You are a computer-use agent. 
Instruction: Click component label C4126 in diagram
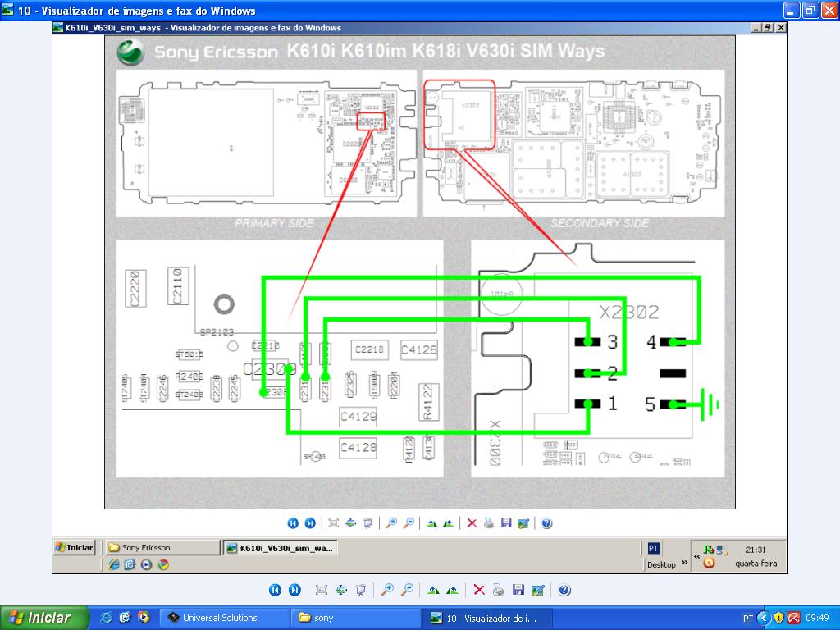click(419, 349)
